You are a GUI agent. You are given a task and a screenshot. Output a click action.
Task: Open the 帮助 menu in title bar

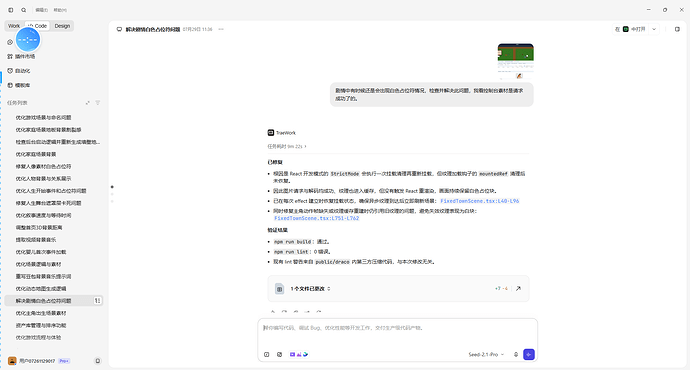[x=60, y=10]
